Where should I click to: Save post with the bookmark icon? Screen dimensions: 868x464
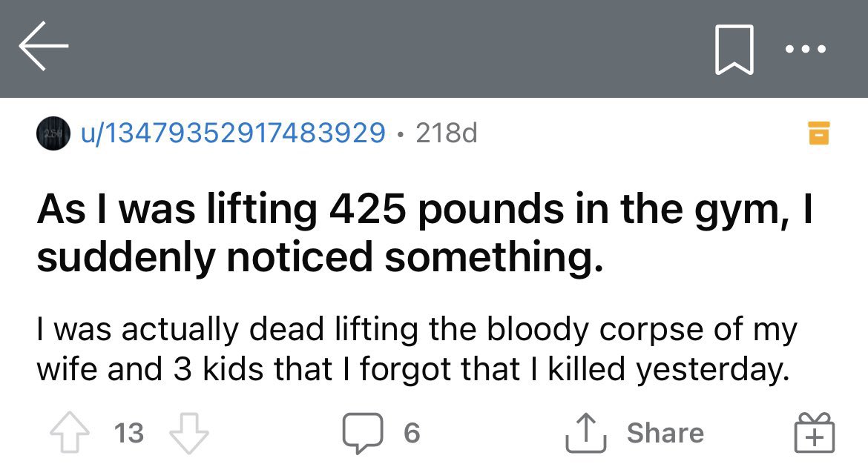pyautogui.click(x=734, y=50)
